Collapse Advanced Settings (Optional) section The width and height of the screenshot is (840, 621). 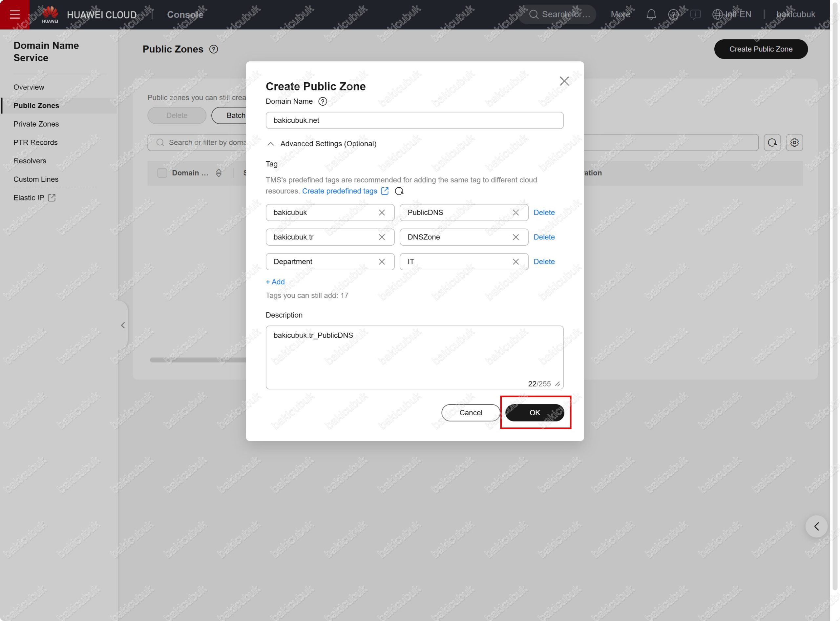point(270,144)
